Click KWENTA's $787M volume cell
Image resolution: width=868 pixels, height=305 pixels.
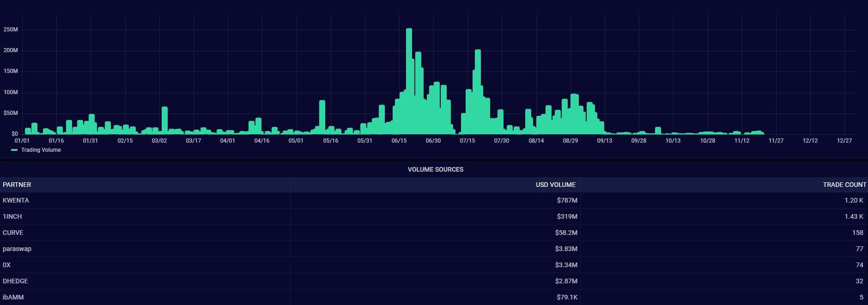point(567,200)
